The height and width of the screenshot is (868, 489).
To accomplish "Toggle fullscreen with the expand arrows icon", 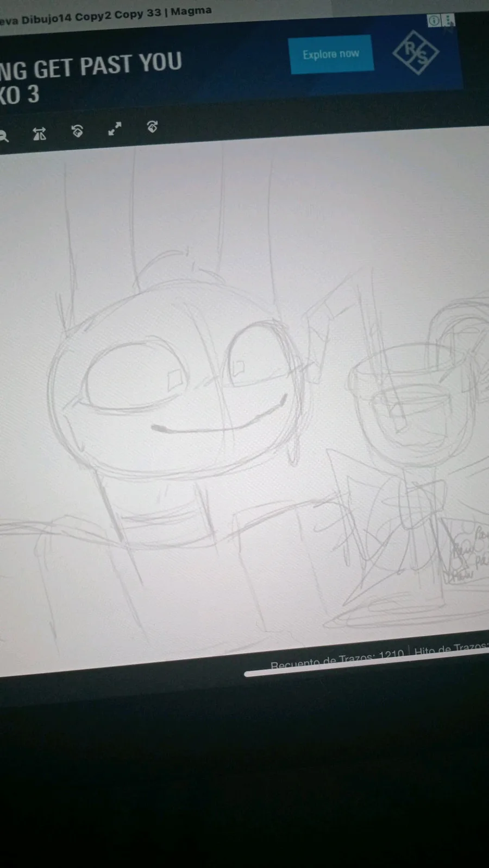I will tap(115, 129).
